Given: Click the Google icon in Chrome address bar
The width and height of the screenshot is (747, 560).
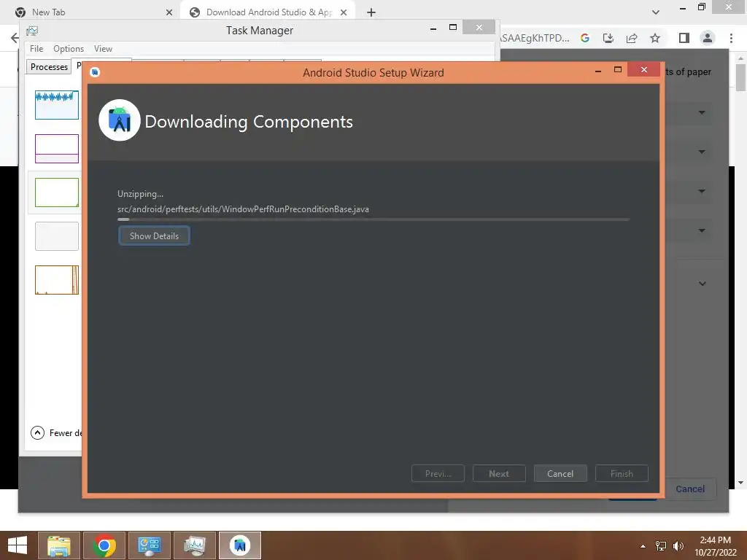Looking at the screenshot, I should click(585, 38).
